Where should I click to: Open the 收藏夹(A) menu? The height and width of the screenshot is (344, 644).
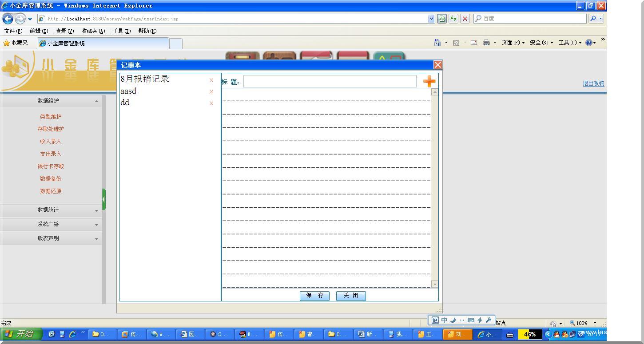[93, 31]
